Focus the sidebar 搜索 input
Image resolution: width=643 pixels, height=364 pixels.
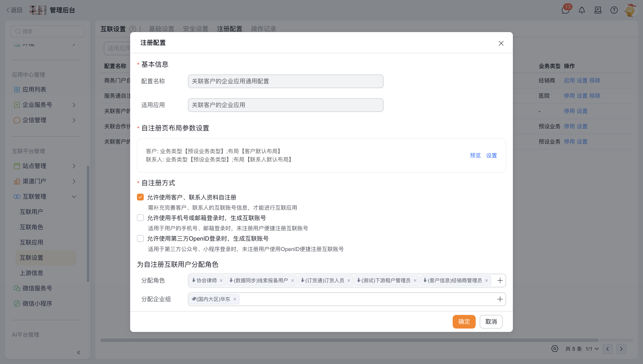tap(48, 31)
